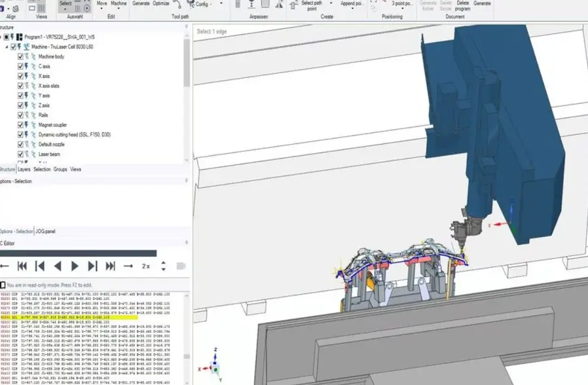Image resolution: width=588 pixels, height=385 pixels.
Task: Toggle the Z axis checkbox
Action: (x=20, y=105)
